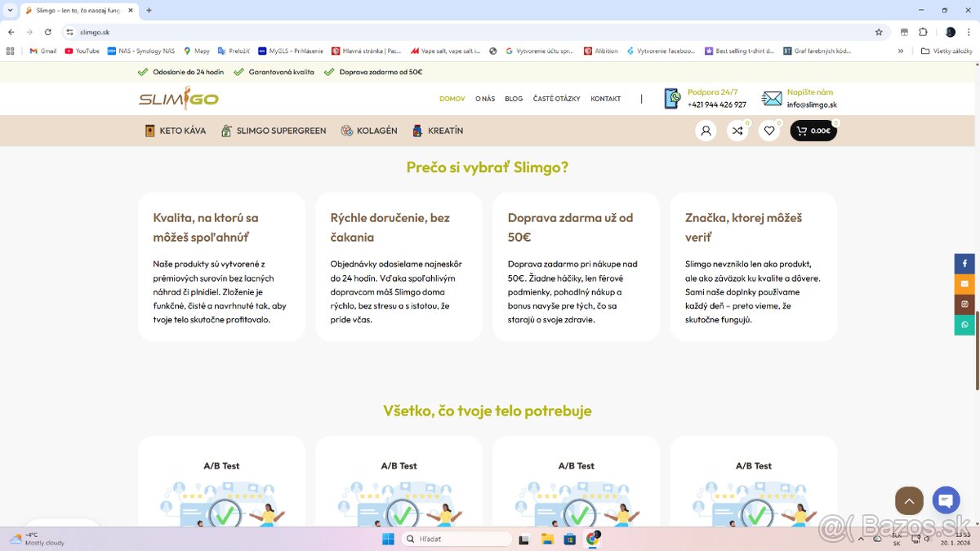Open YouTube bookmark

click(82, 51)
